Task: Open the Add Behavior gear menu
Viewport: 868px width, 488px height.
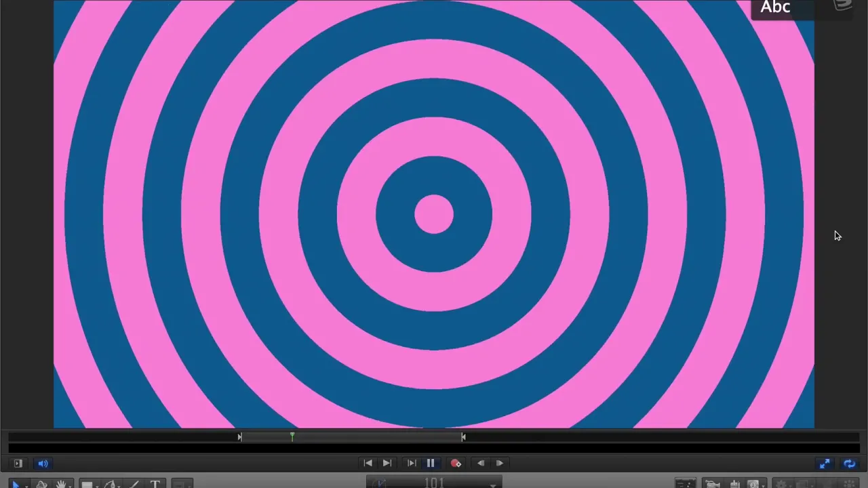Action: point(783,484)
